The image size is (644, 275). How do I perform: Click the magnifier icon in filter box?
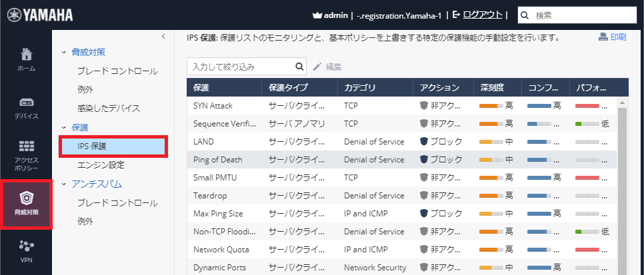[x=299, y=67]
